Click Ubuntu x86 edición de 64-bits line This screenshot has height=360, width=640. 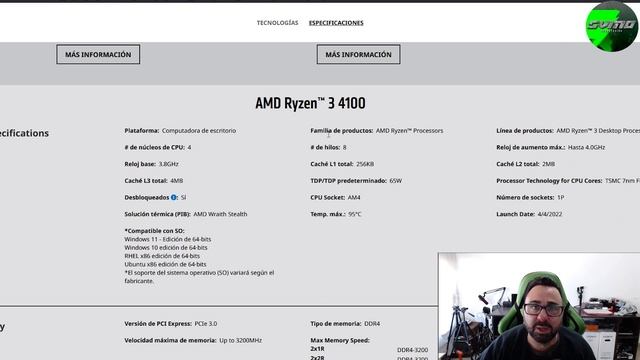pyautogui.click(x=165, y=264)
